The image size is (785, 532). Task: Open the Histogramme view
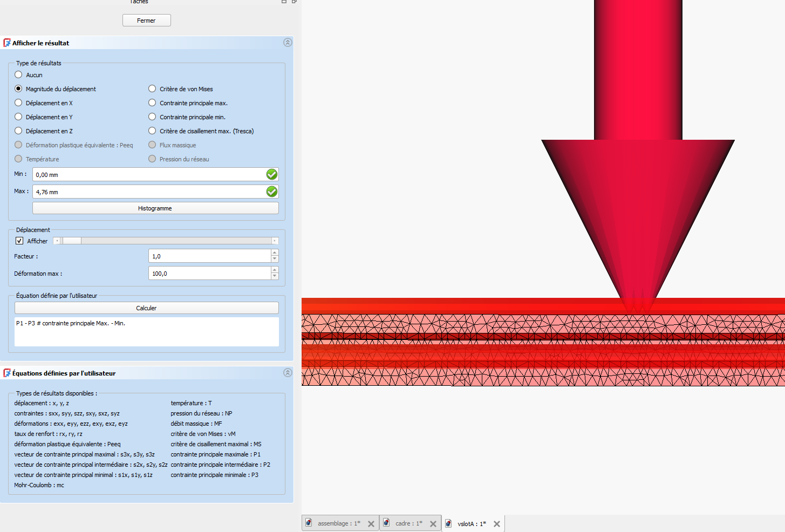(155, 208)
